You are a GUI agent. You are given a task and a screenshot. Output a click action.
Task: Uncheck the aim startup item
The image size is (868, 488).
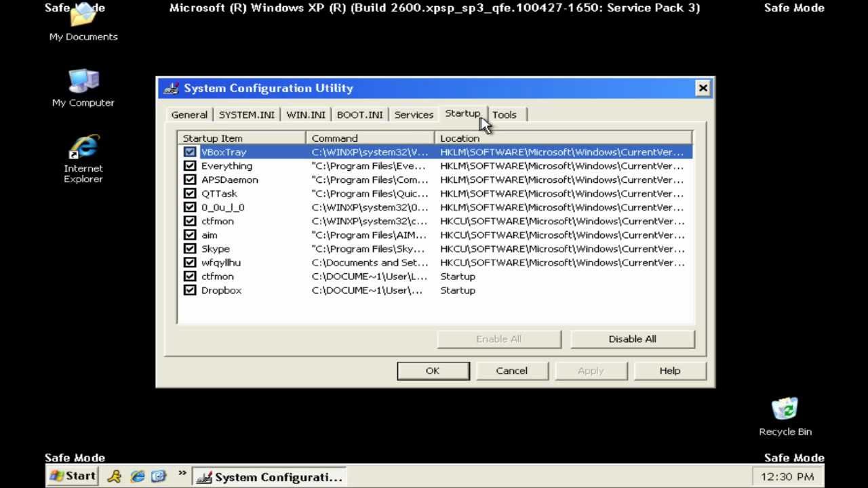(x=190, y=235)
